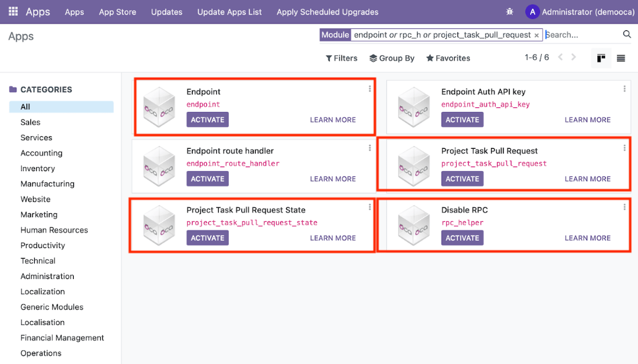The image size is (638, 364).
Task: Click the debug bug icon in top bar
Action: [509, 12]
